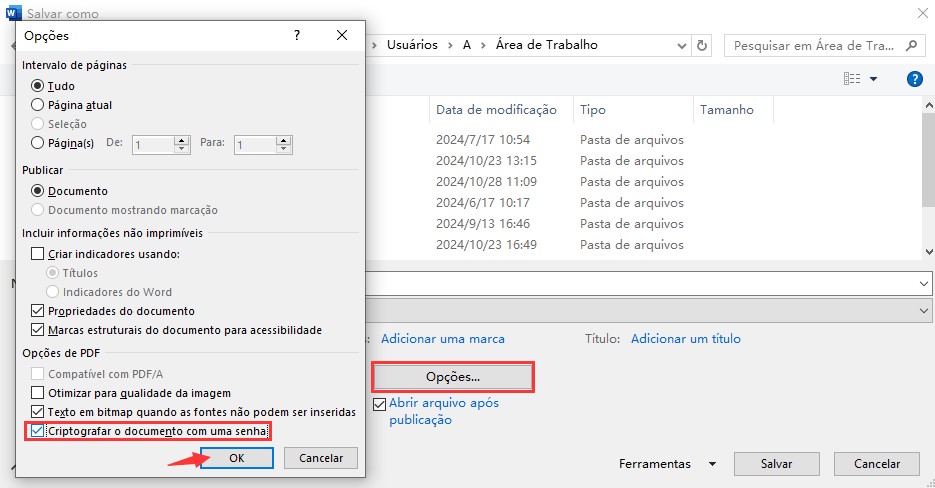Viewport: 935px width, 488px height.
Task: Click the search magnifier icon
Action: tap(911, 45)
